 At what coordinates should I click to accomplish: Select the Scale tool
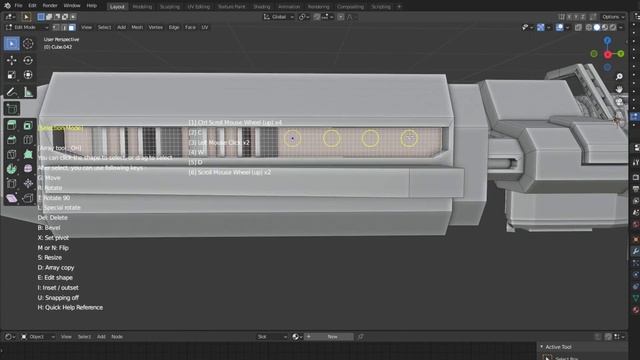click(11, 75)
